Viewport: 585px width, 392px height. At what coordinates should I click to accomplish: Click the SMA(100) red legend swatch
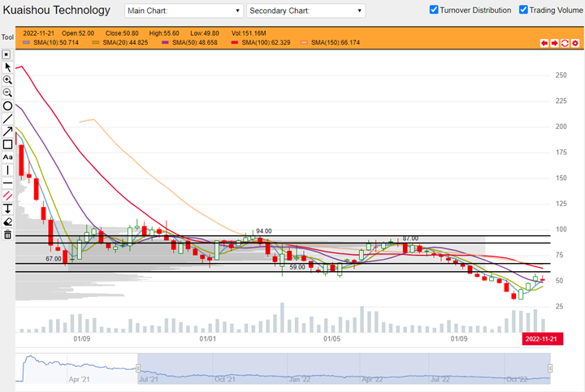[235, 43]
